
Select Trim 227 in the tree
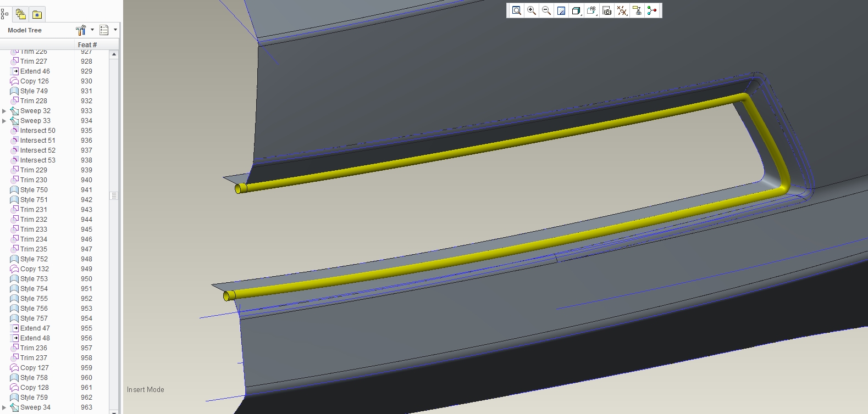coord(34,61)
